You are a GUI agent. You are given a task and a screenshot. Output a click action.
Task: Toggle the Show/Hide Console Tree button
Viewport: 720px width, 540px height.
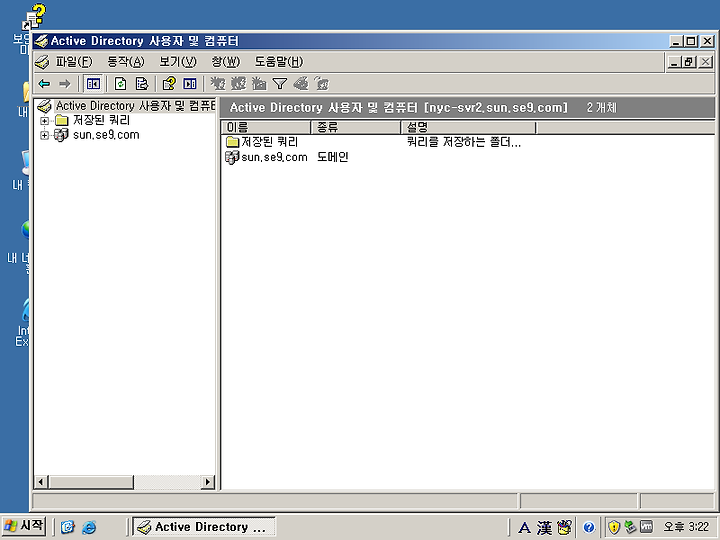pos(93,84)
